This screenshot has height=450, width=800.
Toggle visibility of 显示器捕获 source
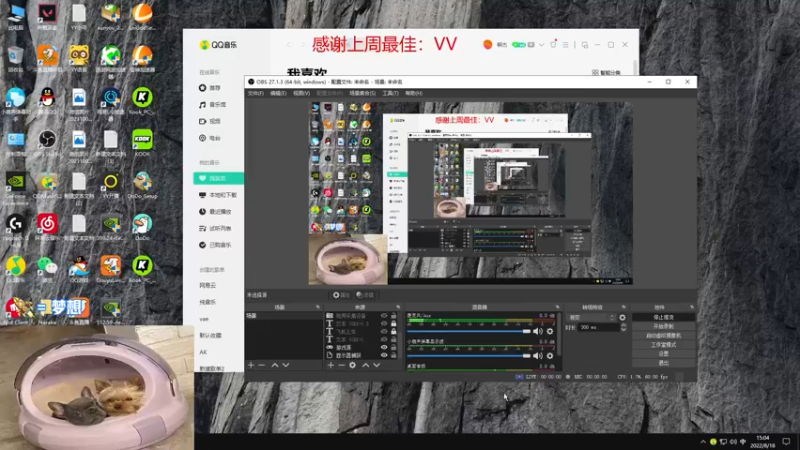(384, 355)
